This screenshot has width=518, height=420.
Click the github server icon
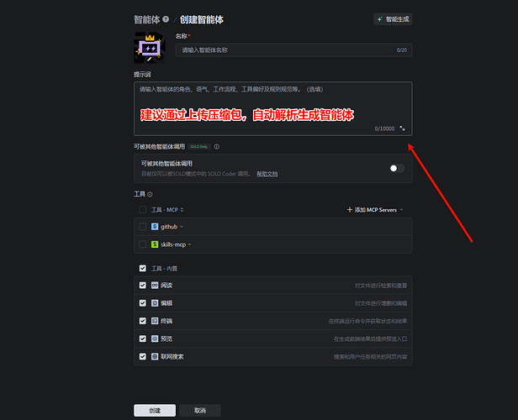coord(155,226)
